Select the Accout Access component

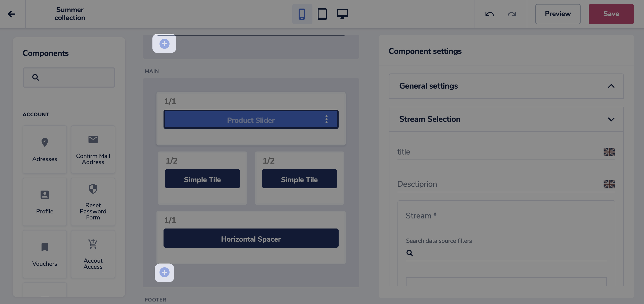tap(93, 254)
